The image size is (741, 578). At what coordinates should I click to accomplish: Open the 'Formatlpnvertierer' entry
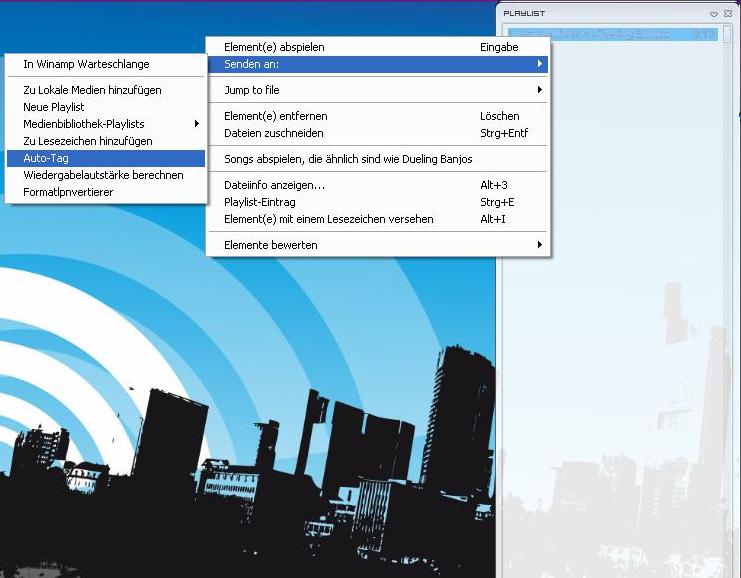click(x=106, y=192)
